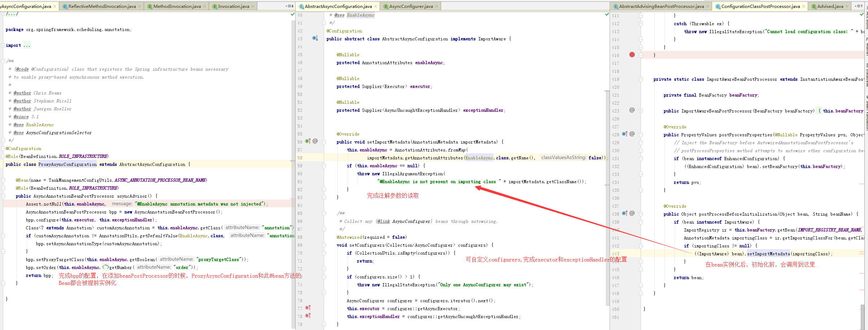The image size is (868, 330).
Task: Collapse the setConfigurers method using its fold marker
Action: coord(324,245)
